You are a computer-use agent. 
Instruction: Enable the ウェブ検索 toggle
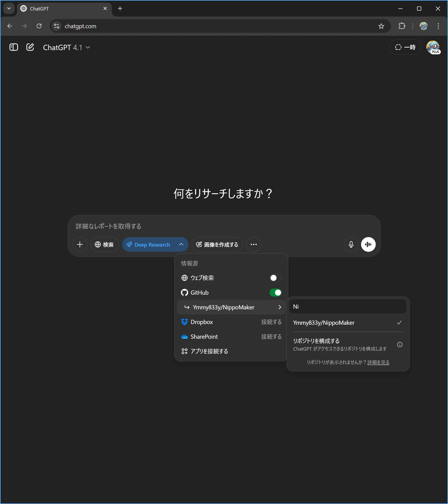click(275, 278)
